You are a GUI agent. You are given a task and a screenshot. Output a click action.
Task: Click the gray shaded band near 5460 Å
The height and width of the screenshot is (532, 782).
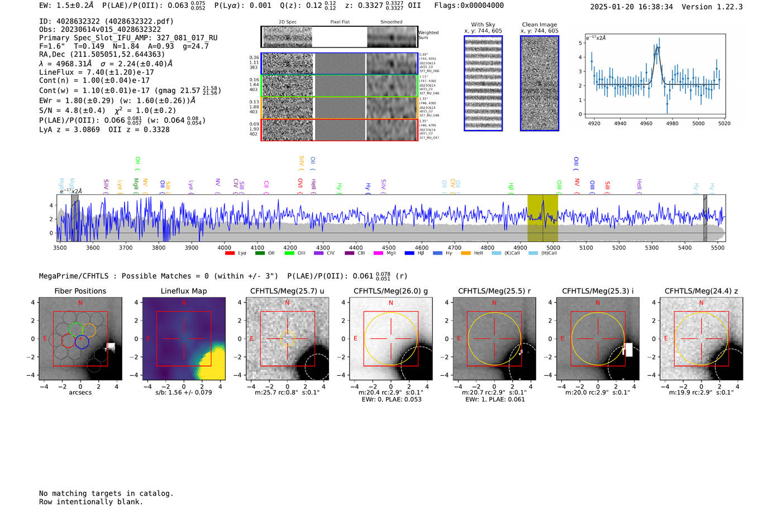click(705, 218)
